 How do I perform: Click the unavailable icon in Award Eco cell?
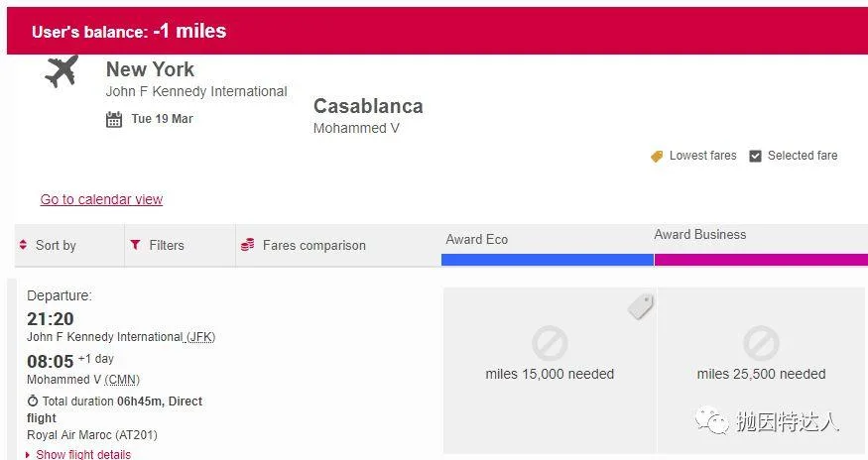tap(550, 344)
